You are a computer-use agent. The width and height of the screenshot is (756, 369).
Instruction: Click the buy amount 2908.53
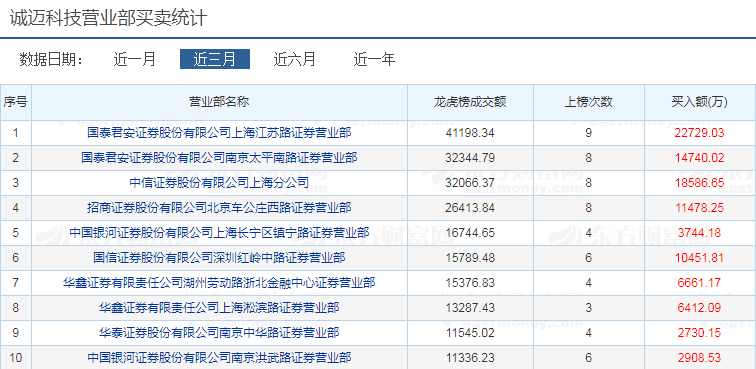tap(700, 358)
